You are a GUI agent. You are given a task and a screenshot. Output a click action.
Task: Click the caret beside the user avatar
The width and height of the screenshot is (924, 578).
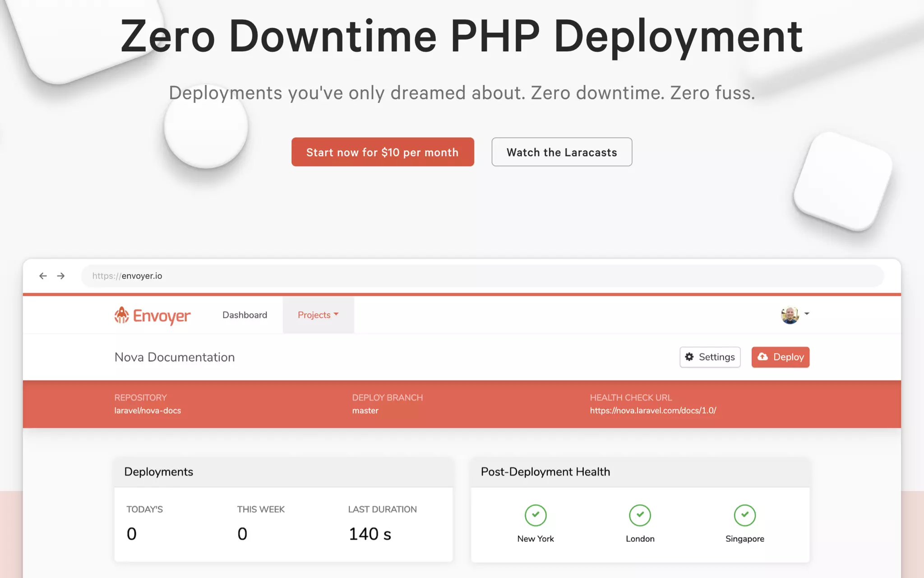[807, 313]
